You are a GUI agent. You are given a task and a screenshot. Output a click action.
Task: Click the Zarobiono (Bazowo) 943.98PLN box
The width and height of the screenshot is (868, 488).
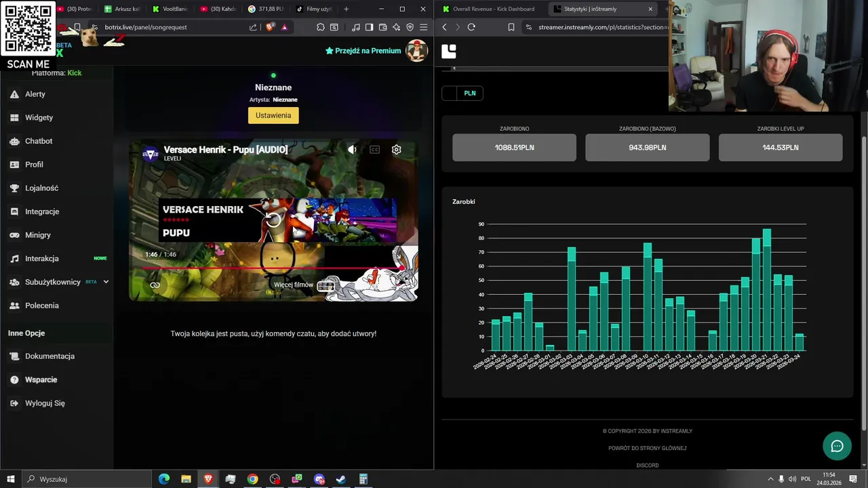[647, 147]
